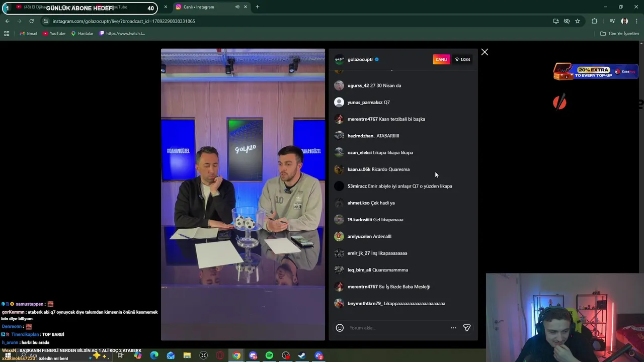Bookmark this page with the star
Screen dimensions: 644x362
click(578, 21)
